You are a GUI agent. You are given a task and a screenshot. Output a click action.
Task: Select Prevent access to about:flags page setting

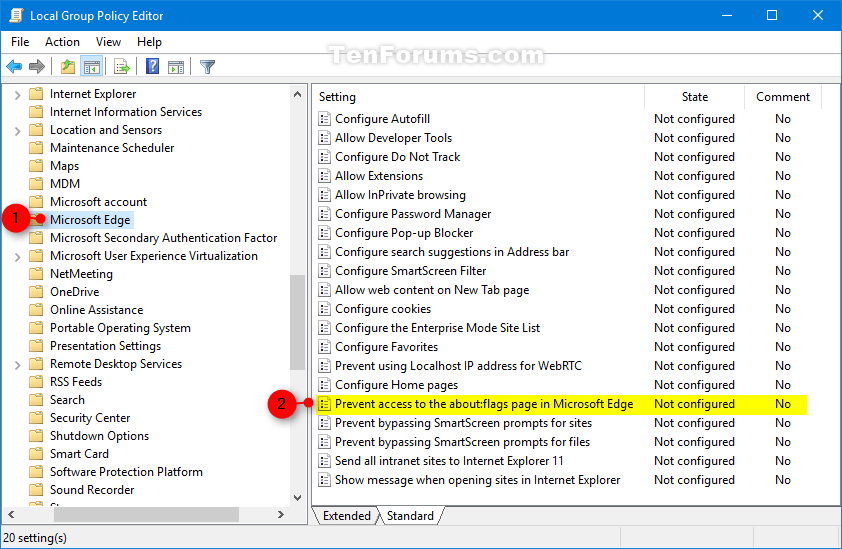click(x=562, y=404)
